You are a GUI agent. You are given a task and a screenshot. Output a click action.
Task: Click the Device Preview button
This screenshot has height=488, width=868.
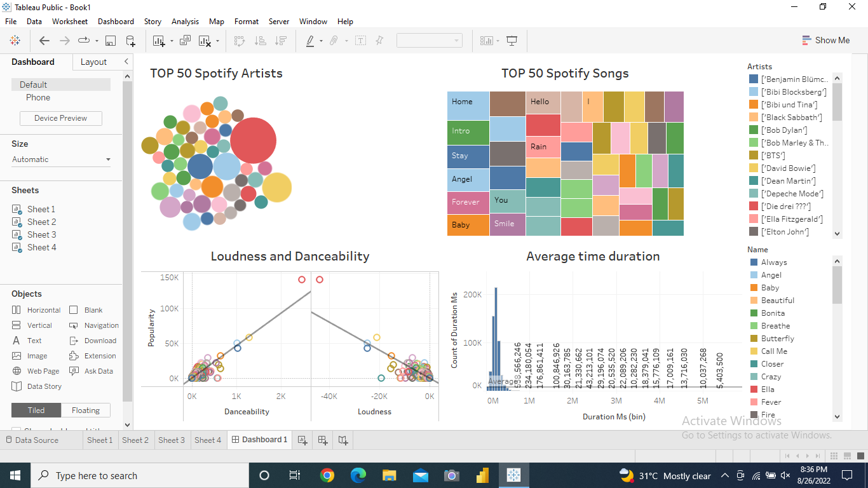pyautogui.click(x=60, y=118)
